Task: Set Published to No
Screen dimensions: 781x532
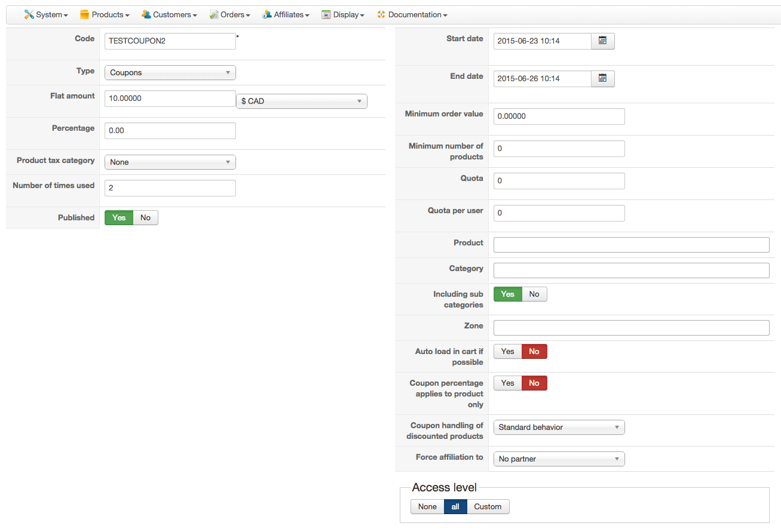Action: point(146,218)
